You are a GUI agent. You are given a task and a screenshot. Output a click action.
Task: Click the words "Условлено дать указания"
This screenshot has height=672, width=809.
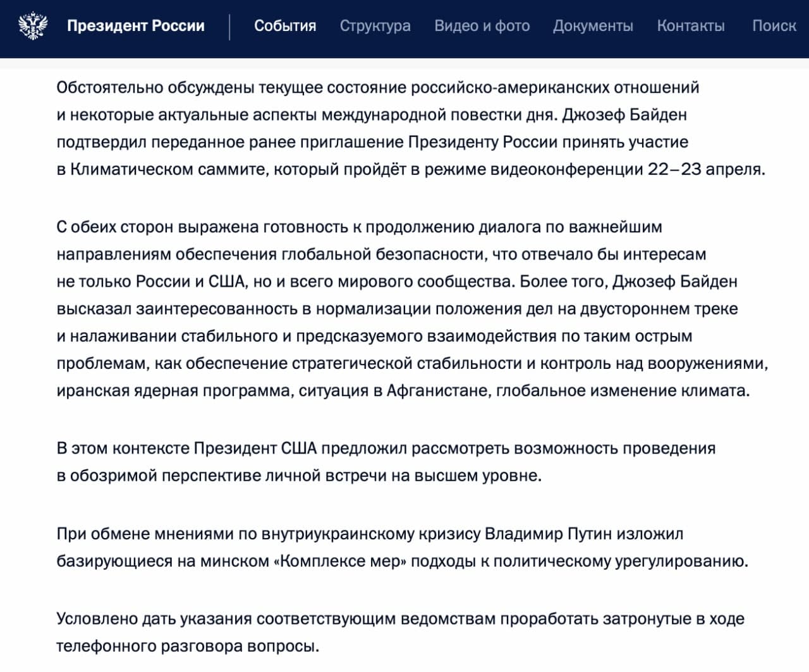coord(154,619)
